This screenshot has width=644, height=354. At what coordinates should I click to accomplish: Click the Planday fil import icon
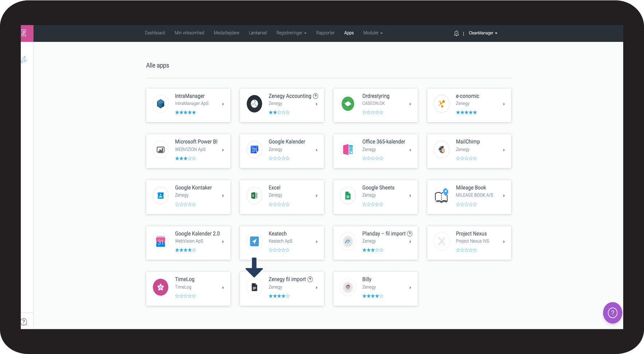pos(348,241)
